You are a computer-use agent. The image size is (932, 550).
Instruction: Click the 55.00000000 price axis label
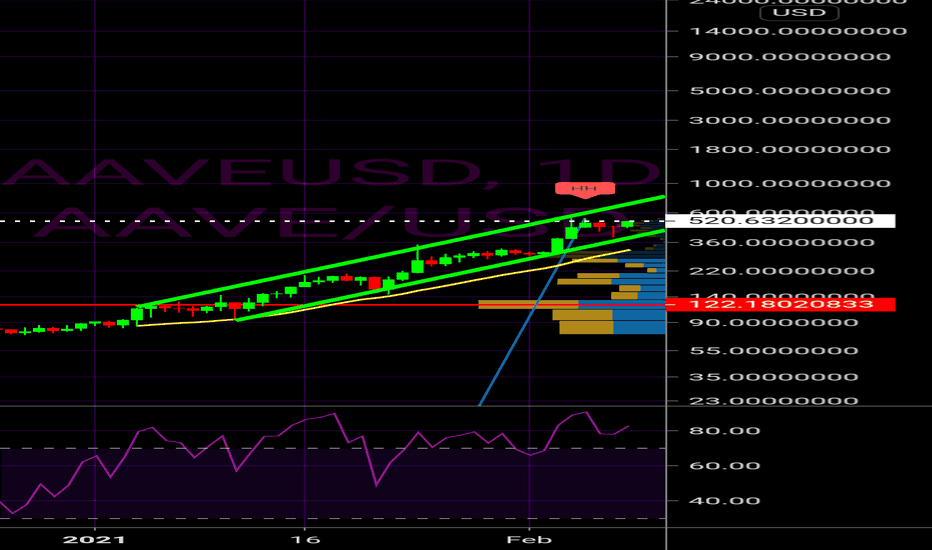(x=773, y=351)
